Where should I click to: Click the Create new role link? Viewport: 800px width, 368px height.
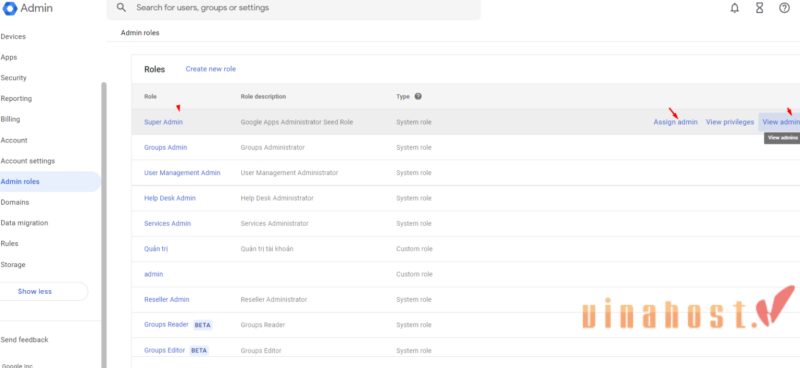click(x=211, y=69)
